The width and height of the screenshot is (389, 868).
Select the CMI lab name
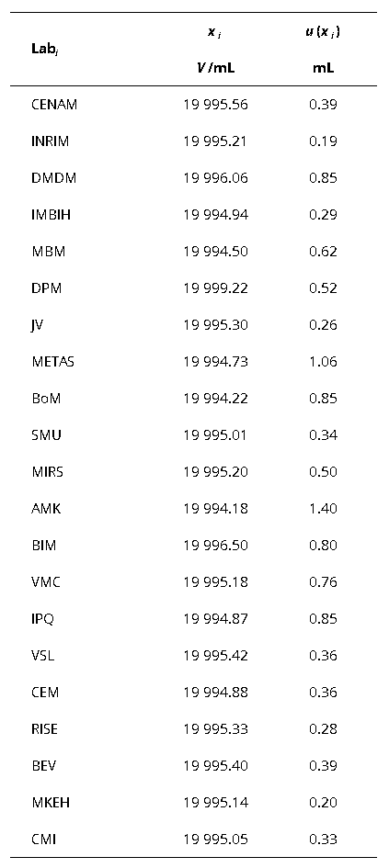(44, 840)
